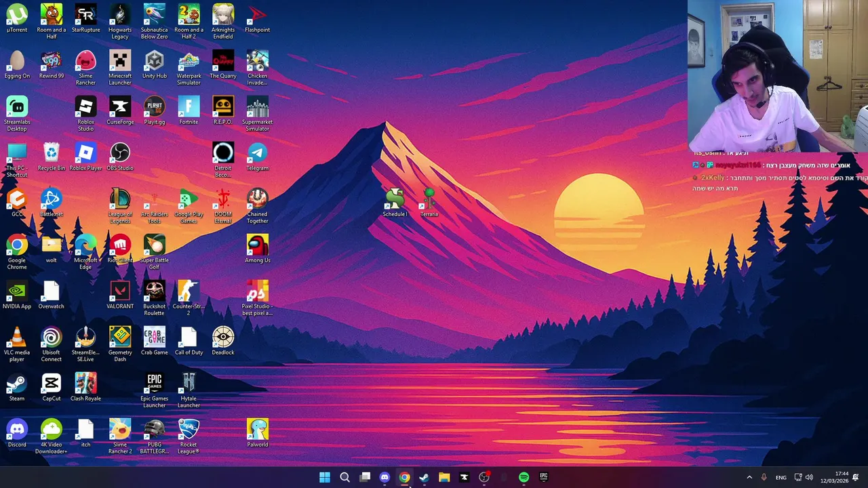Select the Super Battle Golf icon
Viewport: 868px width, 488px height.
tap(154, 252)
